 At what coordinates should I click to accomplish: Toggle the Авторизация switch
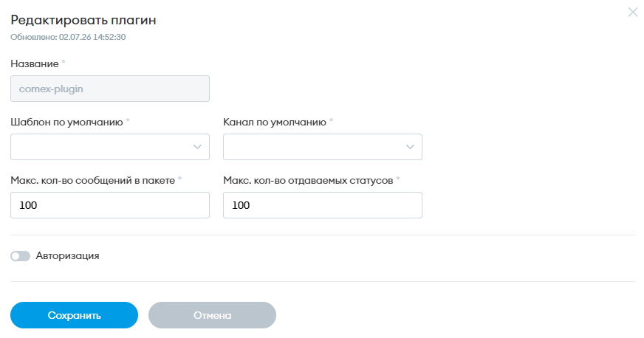[x=20, y=256]
